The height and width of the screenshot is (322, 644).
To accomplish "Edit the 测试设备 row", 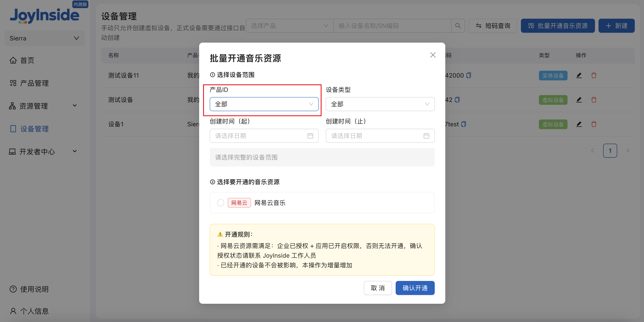I will pyautogui.click(x=579, y=100).
